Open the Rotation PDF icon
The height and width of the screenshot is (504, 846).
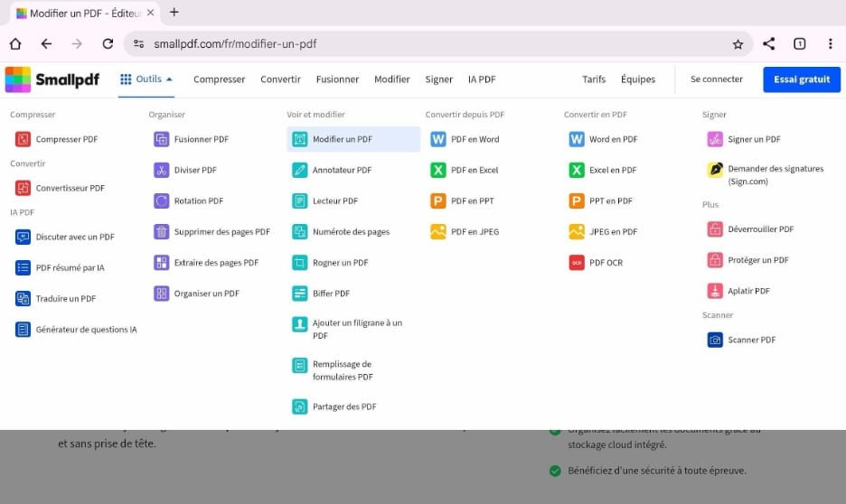(161, 201)
